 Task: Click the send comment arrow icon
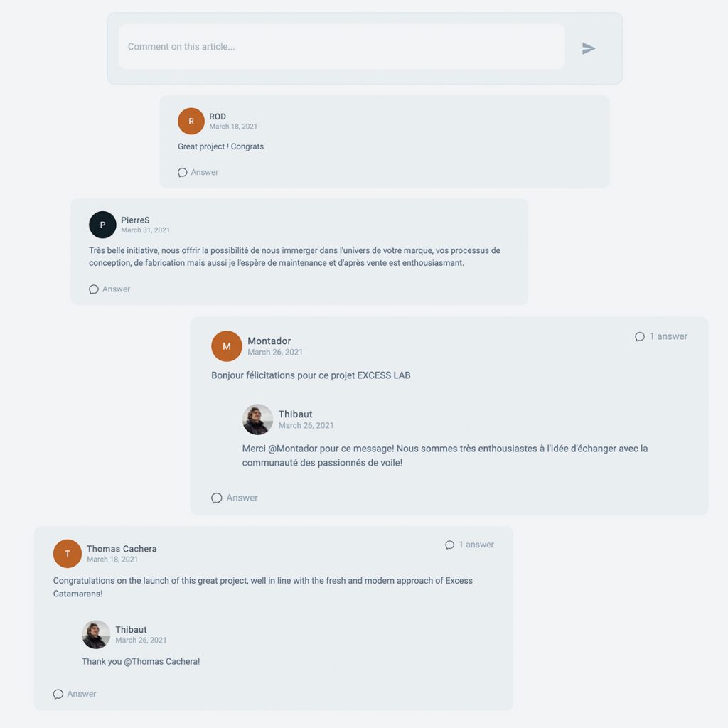[589, 48]
